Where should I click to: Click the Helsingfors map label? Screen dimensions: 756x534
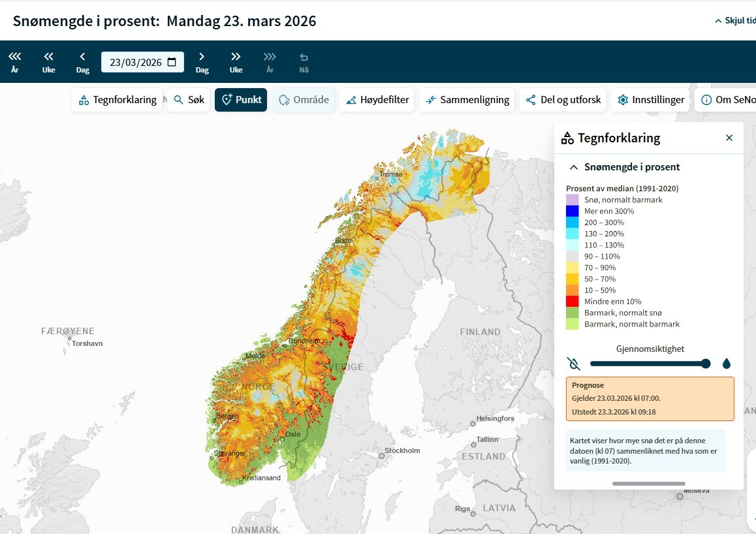pyautogui.click(x=495, y=418)
